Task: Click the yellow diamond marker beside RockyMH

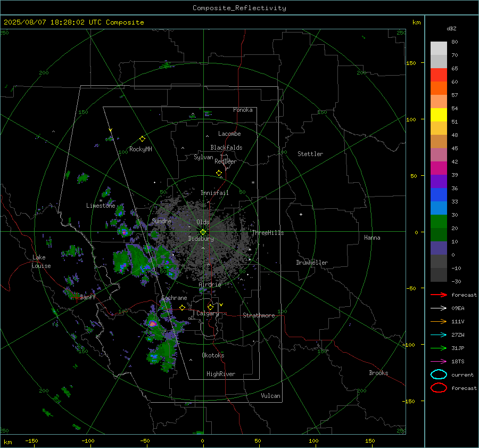Action: tap(142, 139)
